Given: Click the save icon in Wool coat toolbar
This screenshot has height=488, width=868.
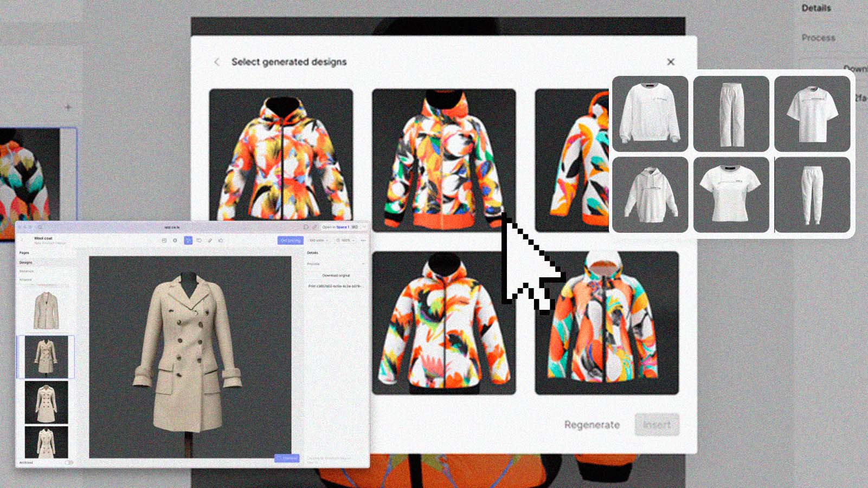Looking at the screenshot, I should pyautogui.click(x=164, y=240).
